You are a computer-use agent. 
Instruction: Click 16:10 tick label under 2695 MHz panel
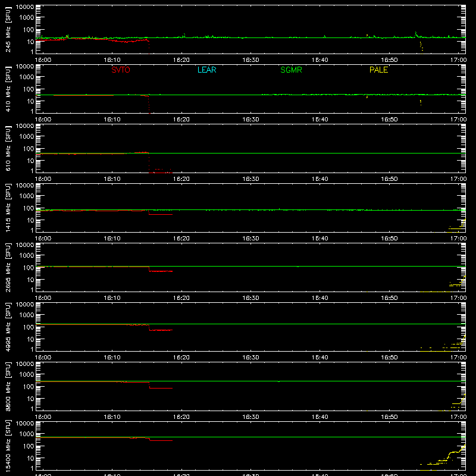tap(112, 298)
